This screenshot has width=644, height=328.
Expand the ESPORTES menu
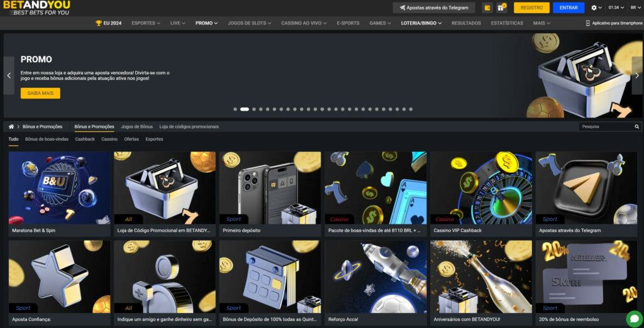146,23
